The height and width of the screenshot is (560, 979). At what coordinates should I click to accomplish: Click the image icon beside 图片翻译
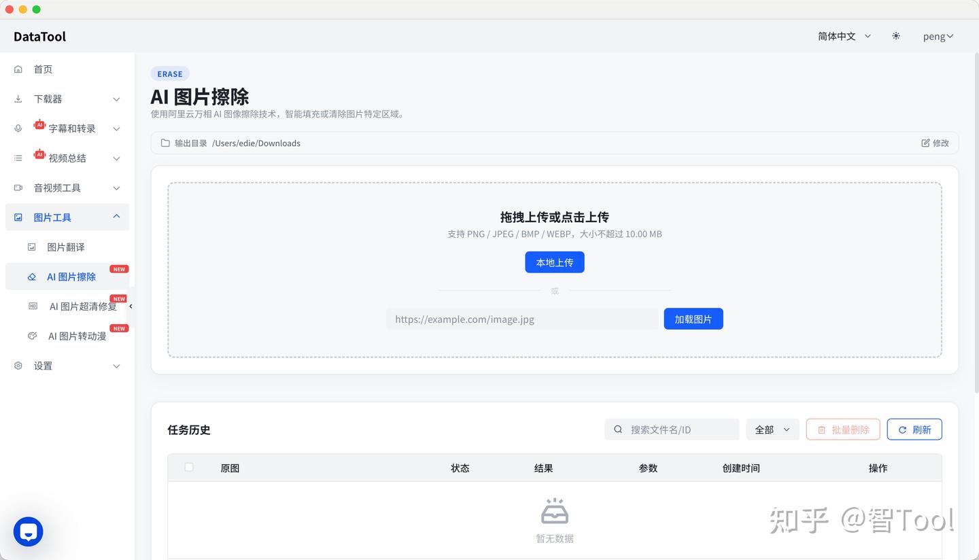coord(31,247)
